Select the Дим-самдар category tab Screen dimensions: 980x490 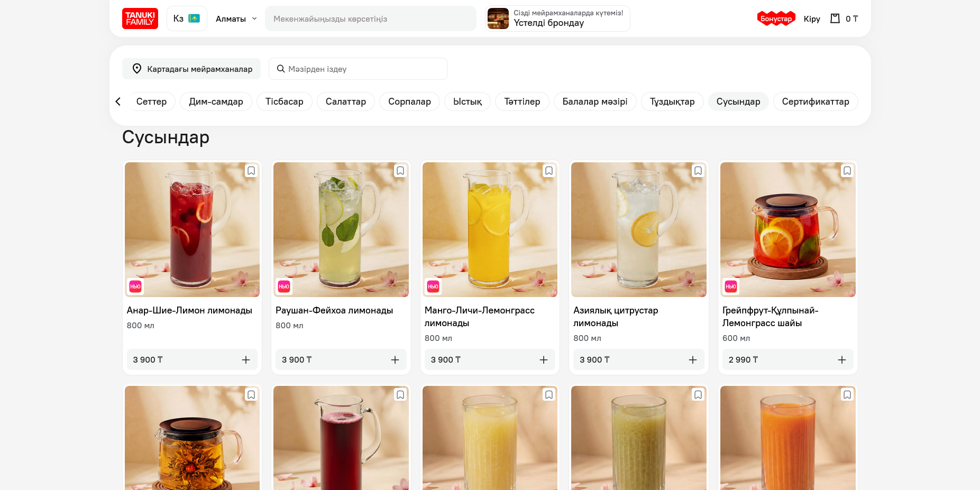click(216, 101)
